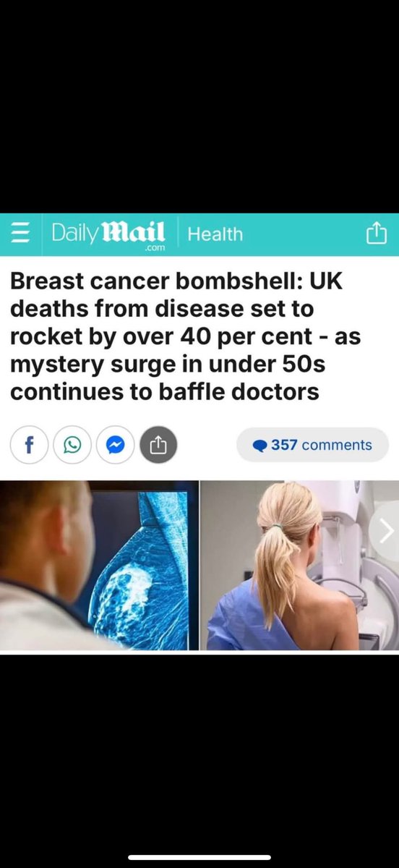Open the hamburger menu in the header

click(x=21, y=234)
